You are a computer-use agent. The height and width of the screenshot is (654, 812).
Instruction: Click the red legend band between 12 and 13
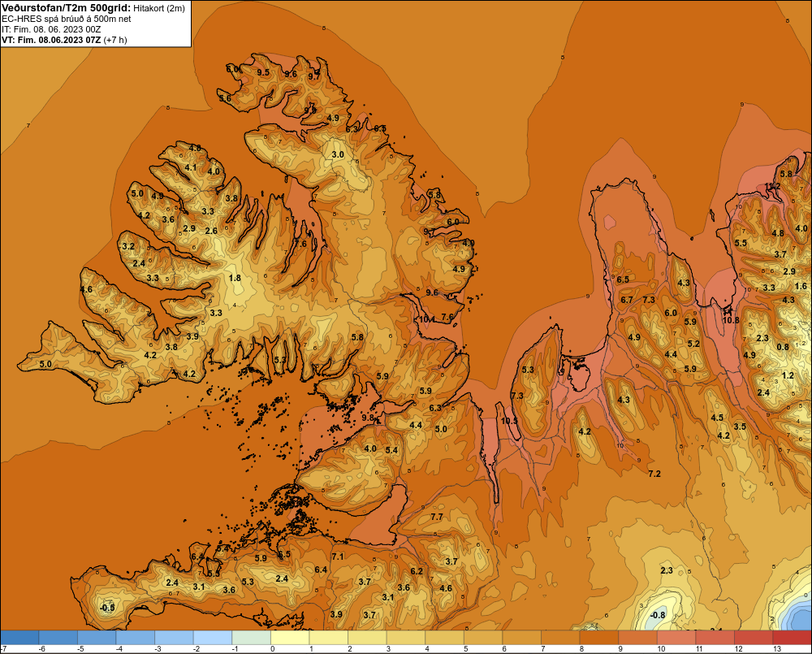tap(754, 638)
